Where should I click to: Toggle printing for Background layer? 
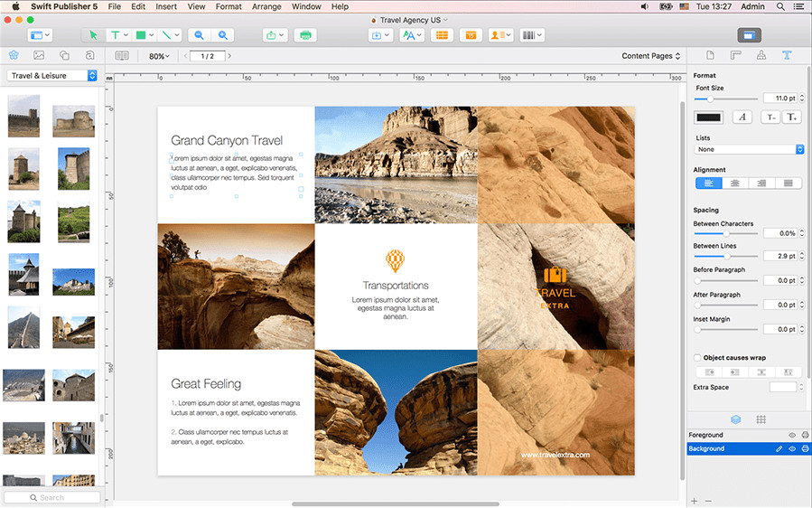[804, 448]
